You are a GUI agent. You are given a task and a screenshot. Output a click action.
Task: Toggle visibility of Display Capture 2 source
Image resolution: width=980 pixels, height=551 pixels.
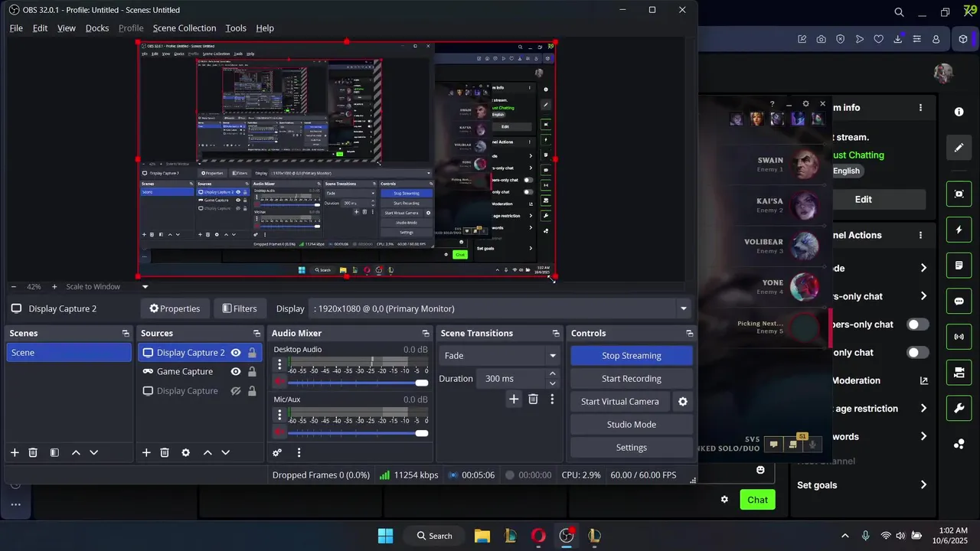click(236, 353)
